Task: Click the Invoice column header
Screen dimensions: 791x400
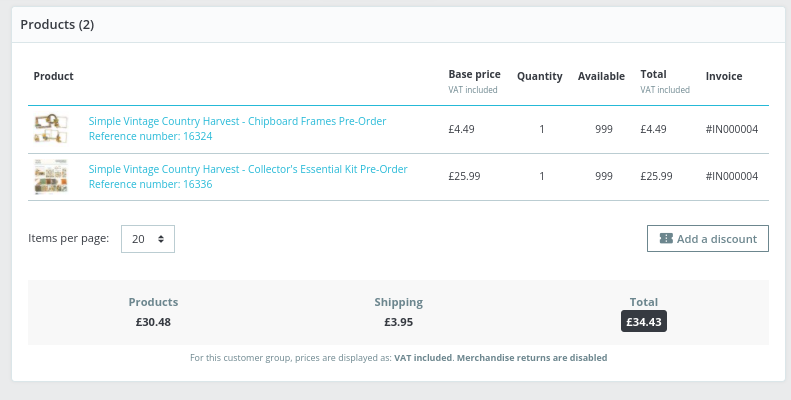Action: (x=723, y=76)
